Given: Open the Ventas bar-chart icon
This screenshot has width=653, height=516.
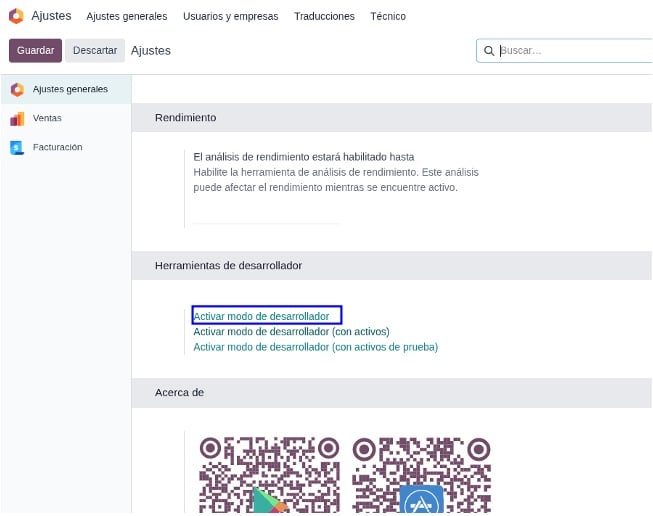Looking at the screenshot, I should (17, 119).
